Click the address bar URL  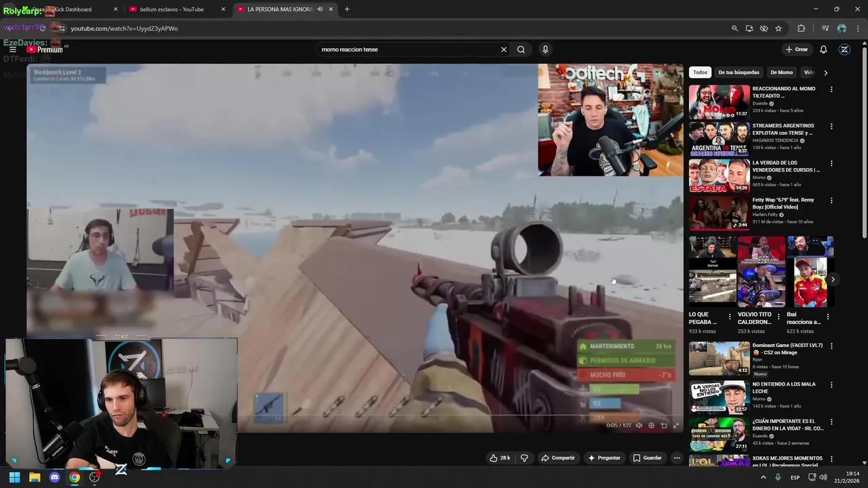click(124, 28)
